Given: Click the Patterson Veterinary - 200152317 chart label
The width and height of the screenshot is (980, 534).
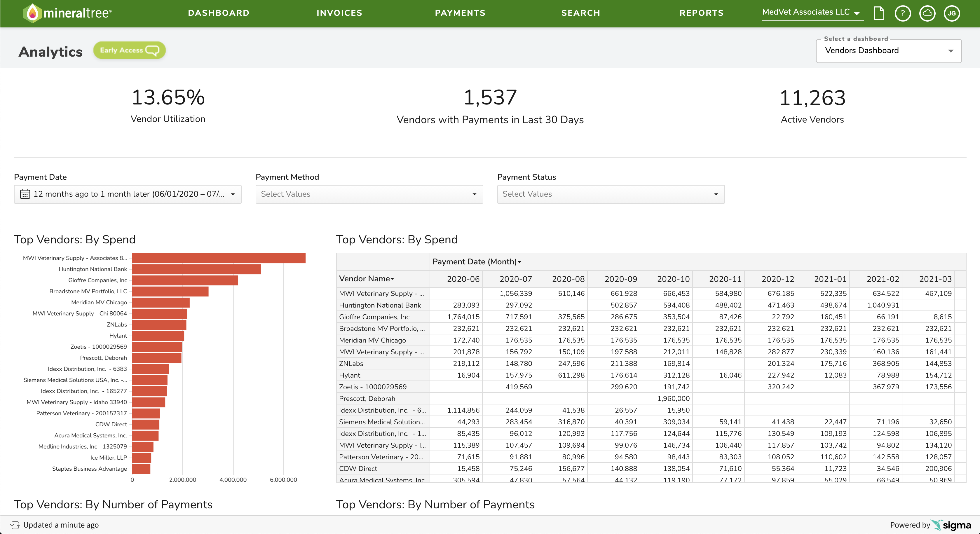Looking at the screenshot, I should (81, 413).
